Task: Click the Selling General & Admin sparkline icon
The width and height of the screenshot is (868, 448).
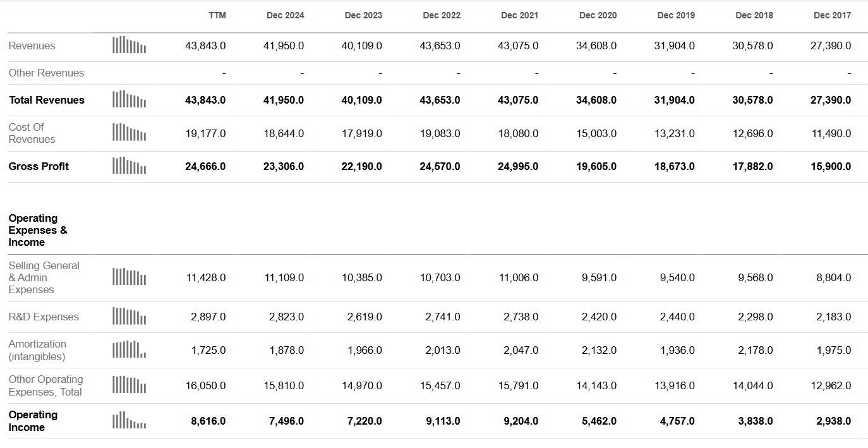Action: pos(129,277)
